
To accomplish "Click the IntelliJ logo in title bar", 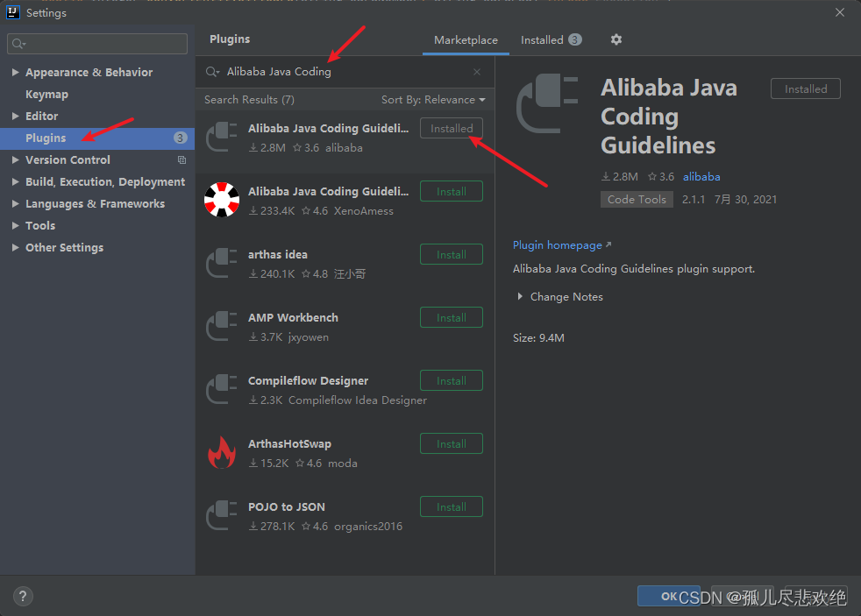I will [x=12, y=12].
